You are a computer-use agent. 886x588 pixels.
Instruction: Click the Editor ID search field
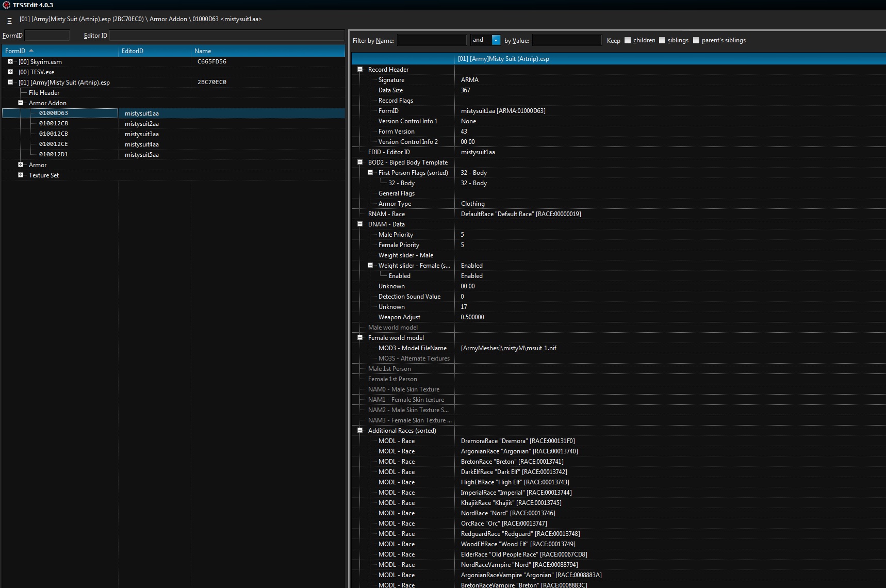pyautogui.click(x=226, y=36)
